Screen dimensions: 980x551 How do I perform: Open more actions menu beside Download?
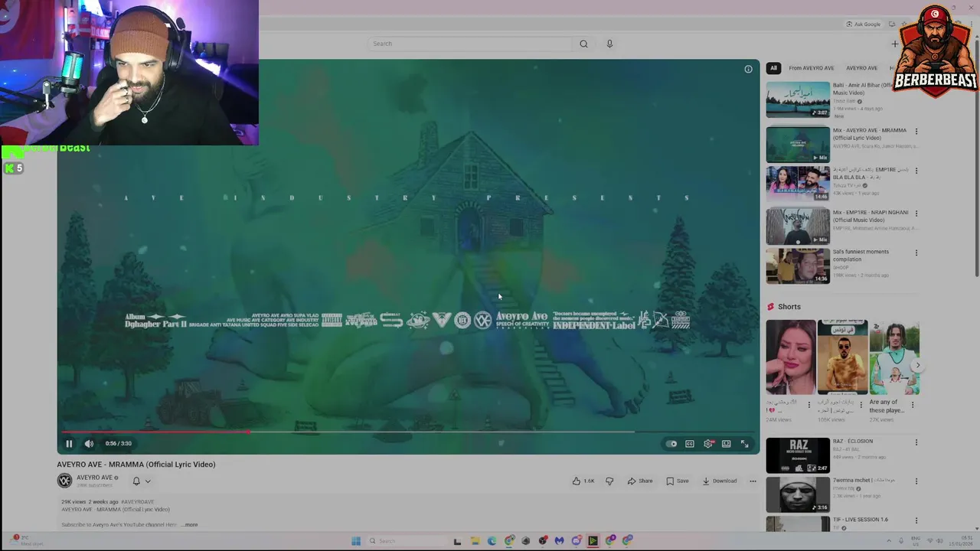point(753,481)
